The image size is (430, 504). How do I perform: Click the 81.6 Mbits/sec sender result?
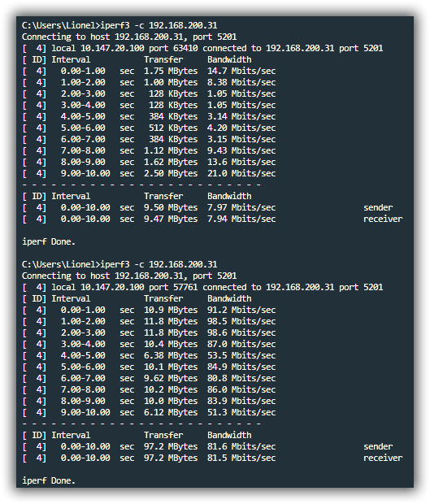pyautogui.click(x=241, y=447)
